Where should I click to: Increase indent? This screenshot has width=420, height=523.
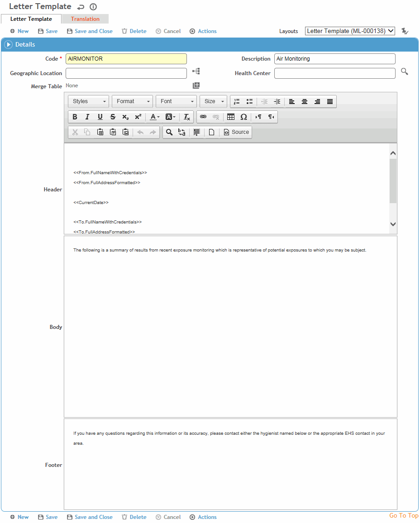pyautogui.click(x=277, y=101)
